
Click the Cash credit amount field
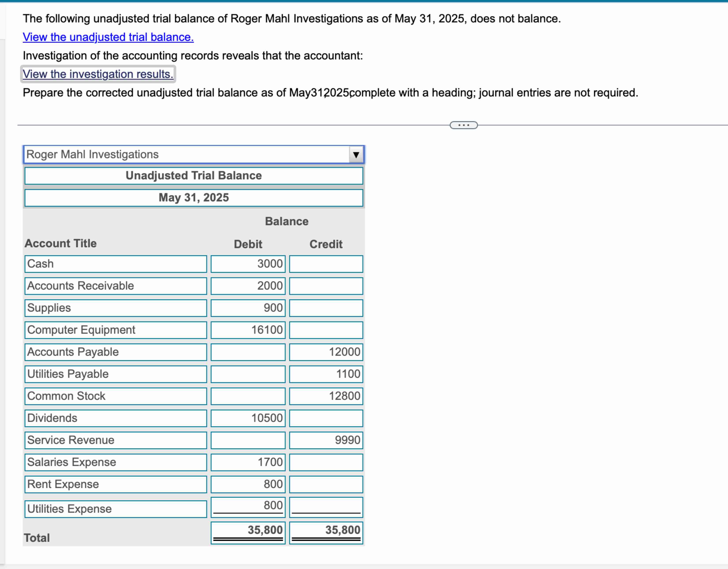(x=326, y=264)
